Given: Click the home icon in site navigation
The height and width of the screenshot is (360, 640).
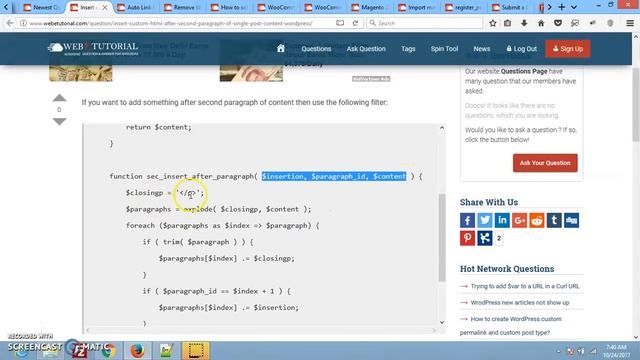Looking at the screenshot, I should 280,49.
